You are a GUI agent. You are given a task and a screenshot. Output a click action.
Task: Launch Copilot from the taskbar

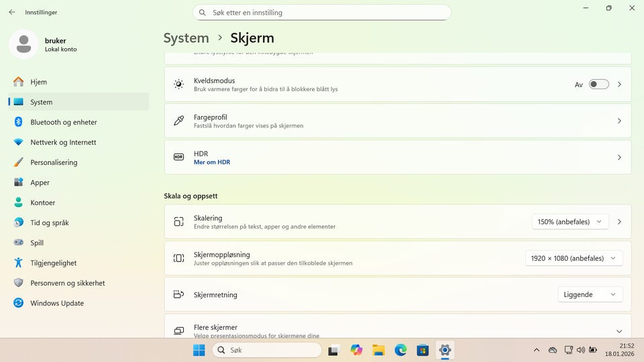coord(356,350)
